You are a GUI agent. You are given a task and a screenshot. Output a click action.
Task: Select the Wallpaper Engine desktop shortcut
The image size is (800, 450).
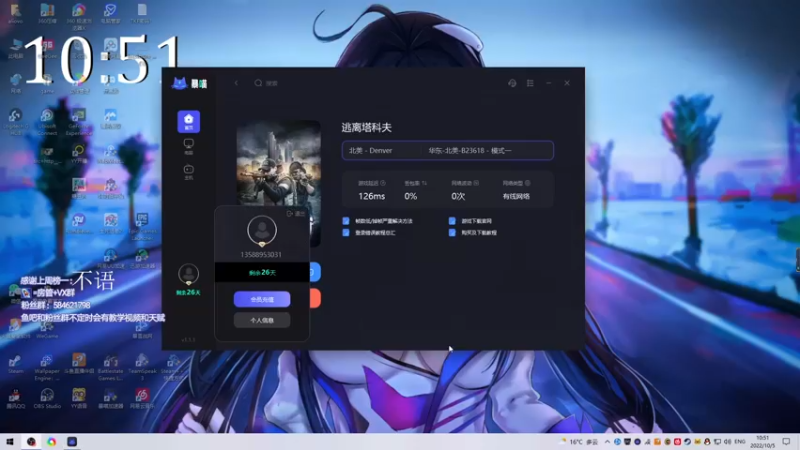pos(47,367)
